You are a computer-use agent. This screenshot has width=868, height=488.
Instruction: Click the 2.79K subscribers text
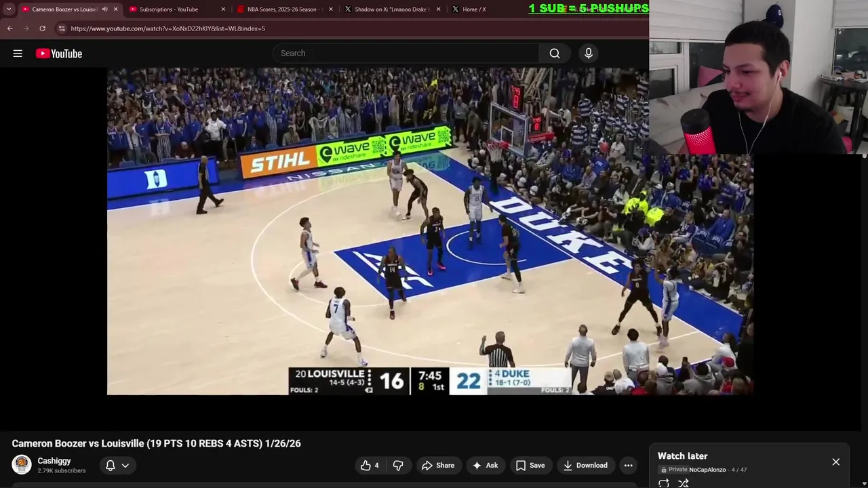[62, 471]
